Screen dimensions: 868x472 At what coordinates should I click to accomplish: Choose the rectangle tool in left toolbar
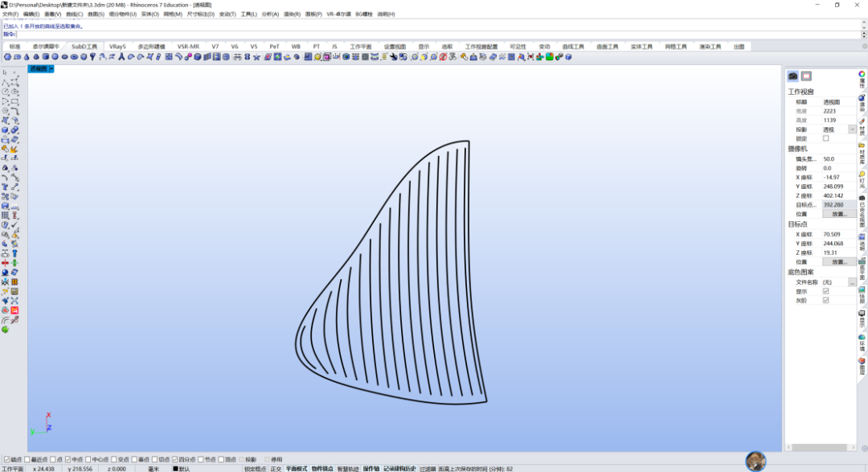point(15,101)
